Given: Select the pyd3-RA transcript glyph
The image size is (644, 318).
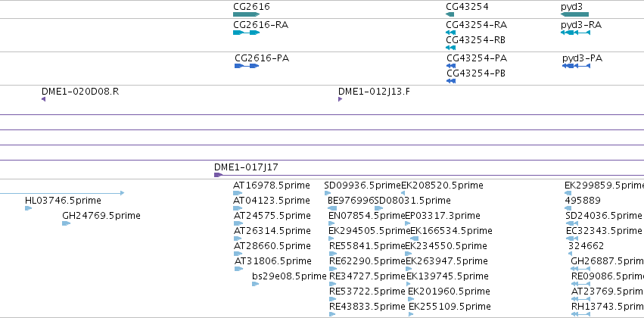Looking at the screenshot, I should (x=575, y=33).
